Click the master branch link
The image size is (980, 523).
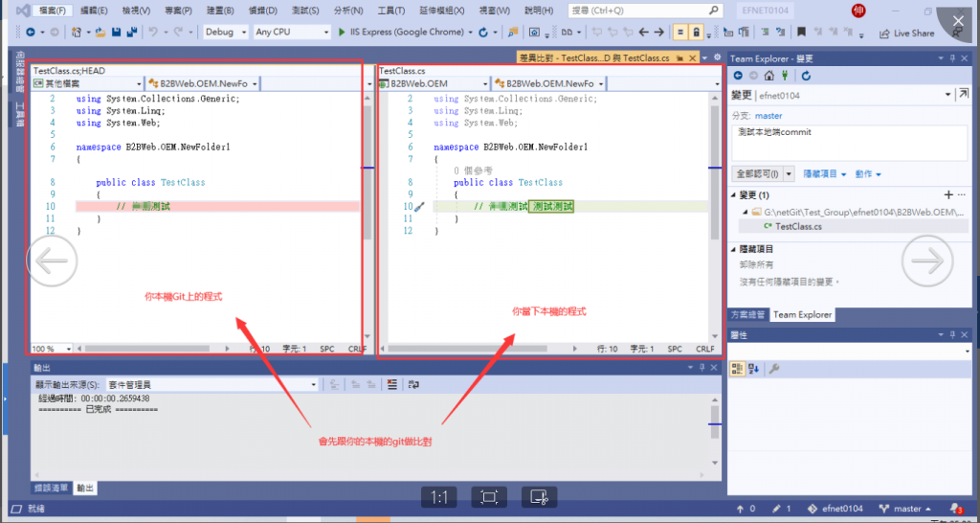(x=768, y=116)
